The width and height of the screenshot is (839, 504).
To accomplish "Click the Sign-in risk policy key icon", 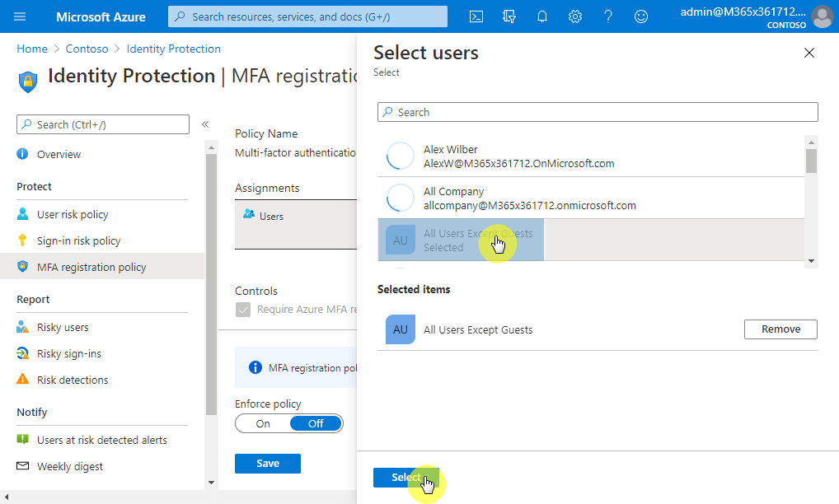I will [22, 240].
